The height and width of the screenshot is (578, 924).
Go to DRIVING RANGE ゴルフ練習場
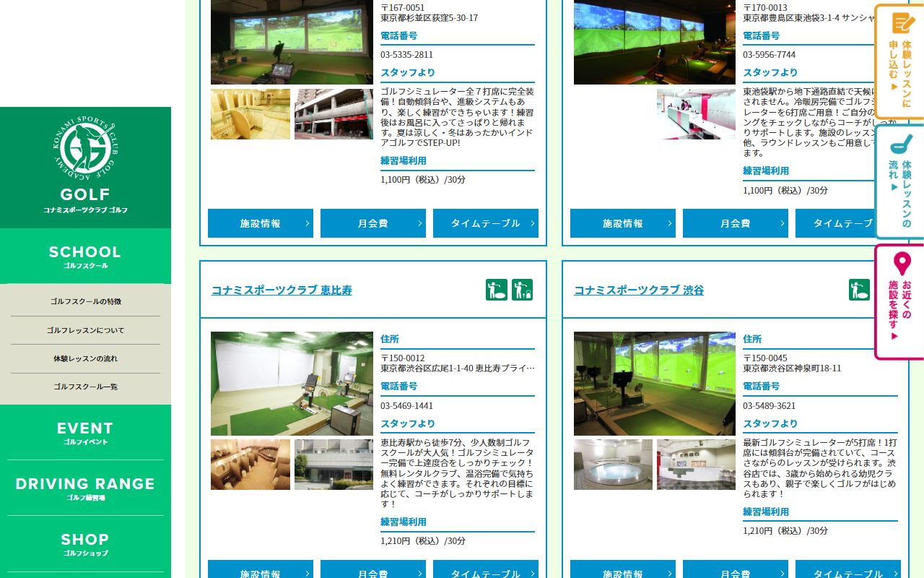tap(85, 488)
